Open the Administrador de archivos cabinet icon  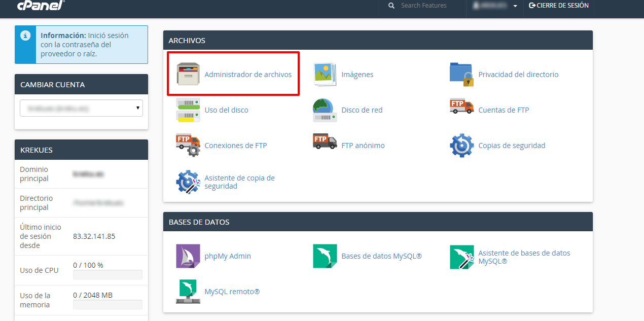[188, 75]
